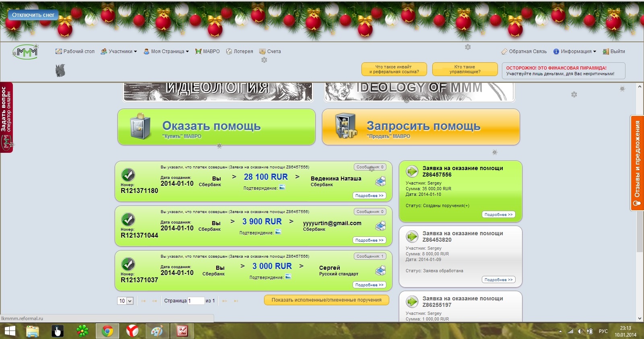This screenshot has width=644, height=339.
Task: Open the Лотерея section
Action: [x=239, y=51]
